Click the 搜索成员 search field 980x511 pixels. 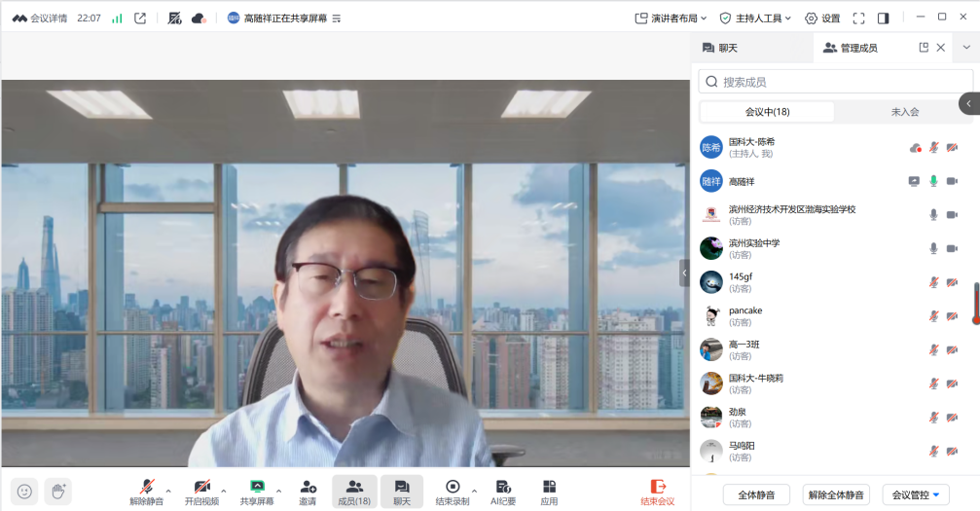point(837,82)
